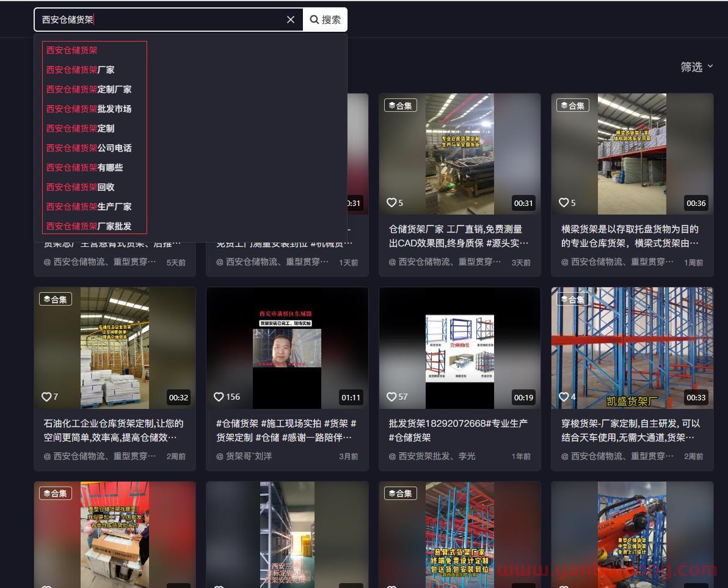Open 合集 badge on 横梁货架 video
This screenshot has width=728, height=588.
coord(572,106)
